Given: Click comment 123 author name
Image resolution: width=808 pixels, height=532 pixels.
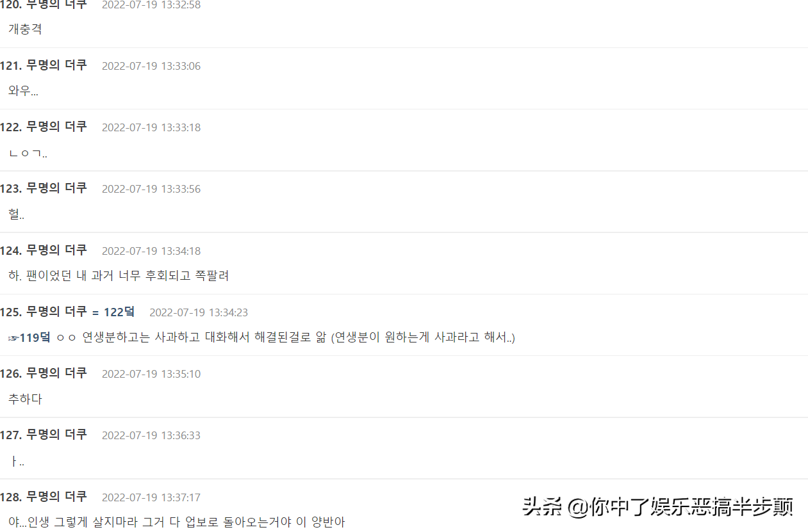Looking at the screenshot, I should pyautogui.click(x=56, y=188).
